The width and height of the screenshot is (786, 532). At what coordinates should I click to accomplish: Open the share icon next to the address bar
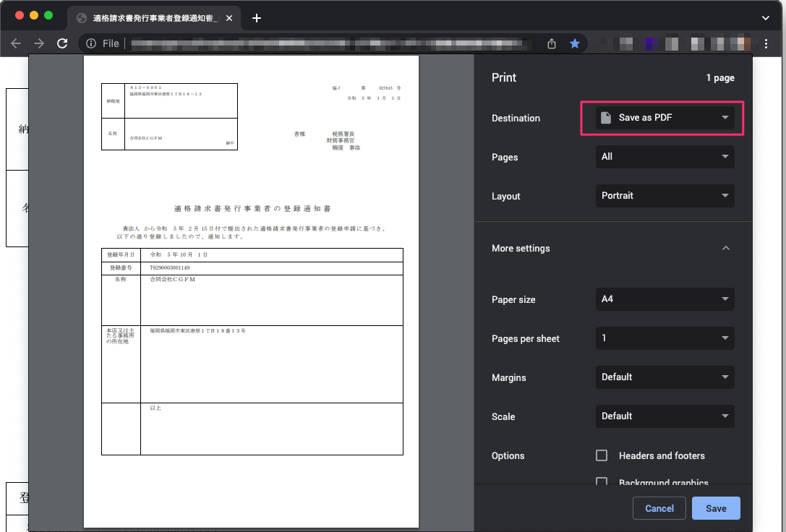pyautogui.click(x=551, y=43)
